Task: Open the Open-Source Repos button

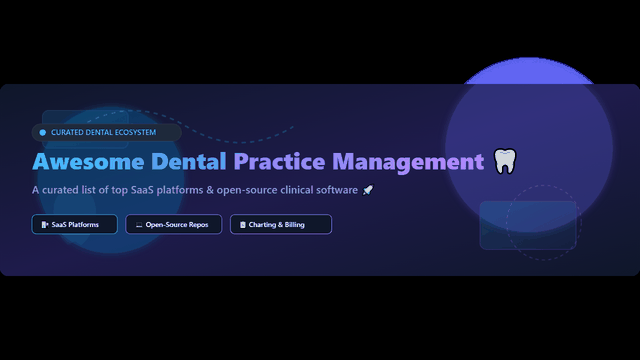Action: point(174,224)
